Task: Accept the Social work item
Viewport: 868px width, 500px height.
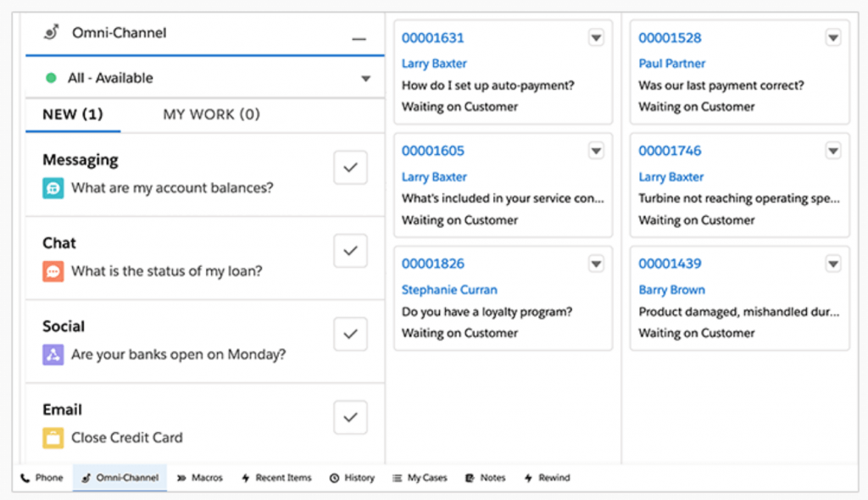Action: [x=350, y=334]
